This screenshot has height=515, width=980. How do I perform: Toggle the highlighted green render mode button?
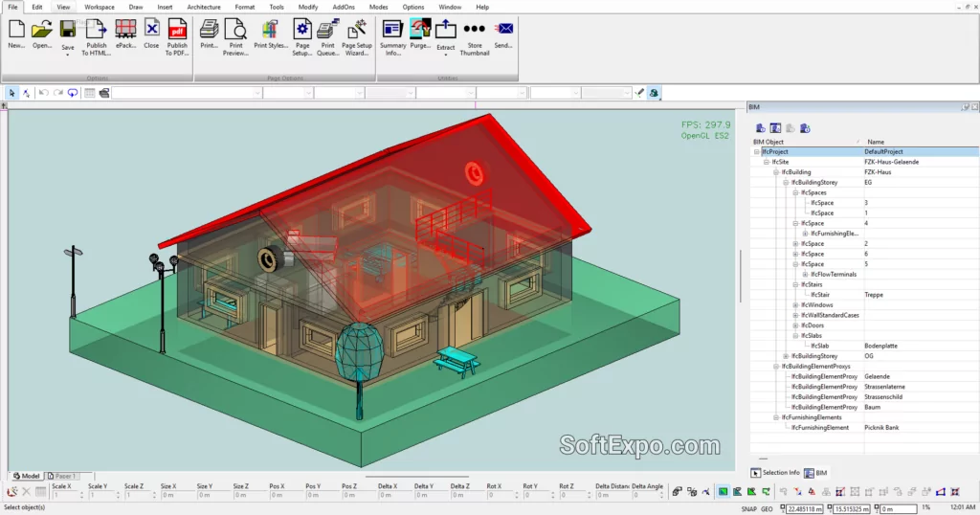tap(723, 492)
